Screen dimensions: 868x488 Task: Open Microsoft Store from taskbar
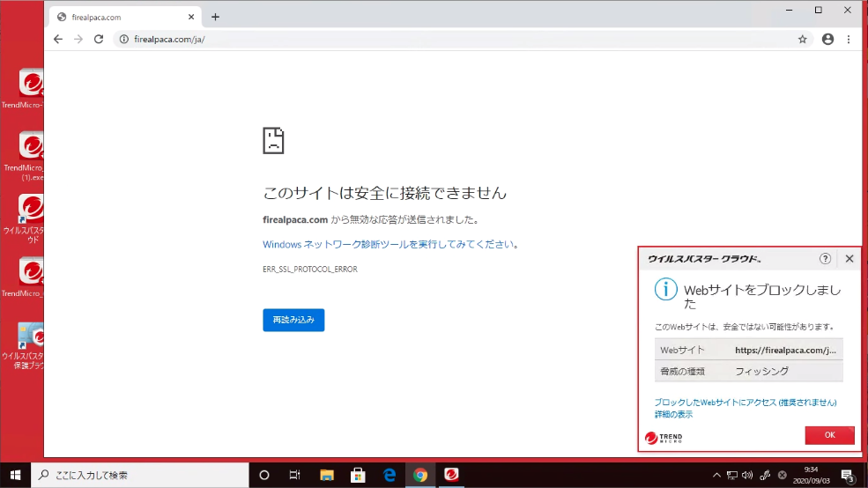(x=358, y=475)
